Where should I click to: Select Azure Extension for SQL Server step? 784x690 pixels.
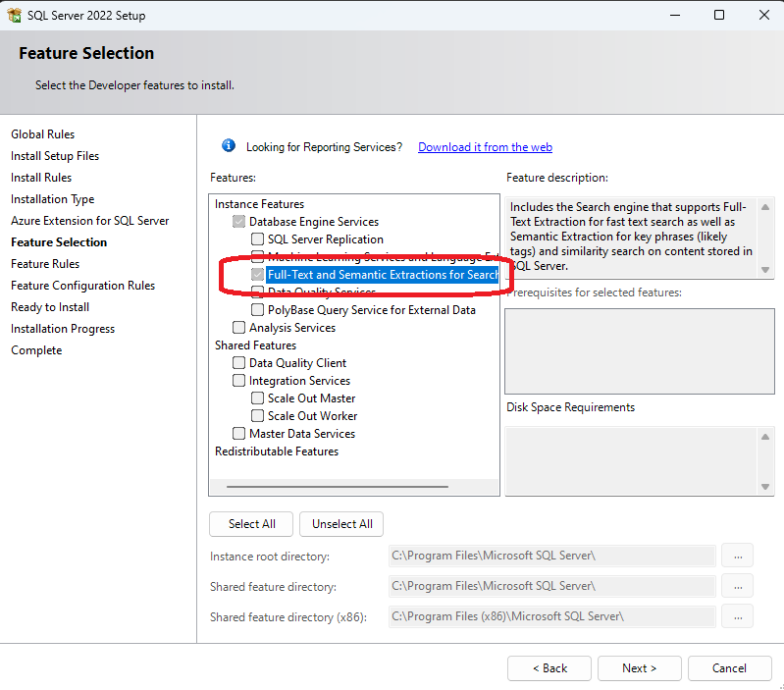[x=90, y=221]
